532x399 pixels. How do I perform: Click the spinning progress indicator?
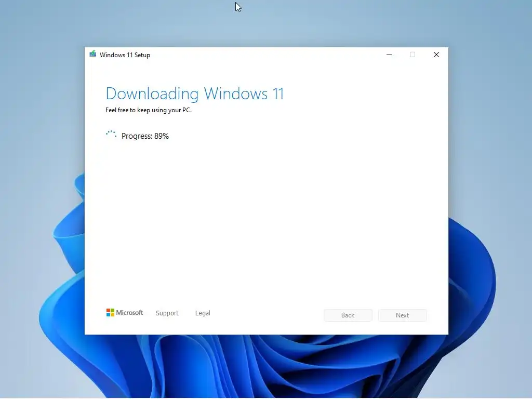pyautogui.click(x=111, y=135)
